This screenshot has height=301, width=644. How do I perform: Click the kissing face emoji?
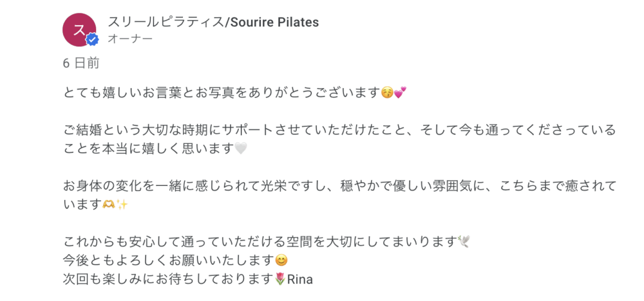coord(387,92)
